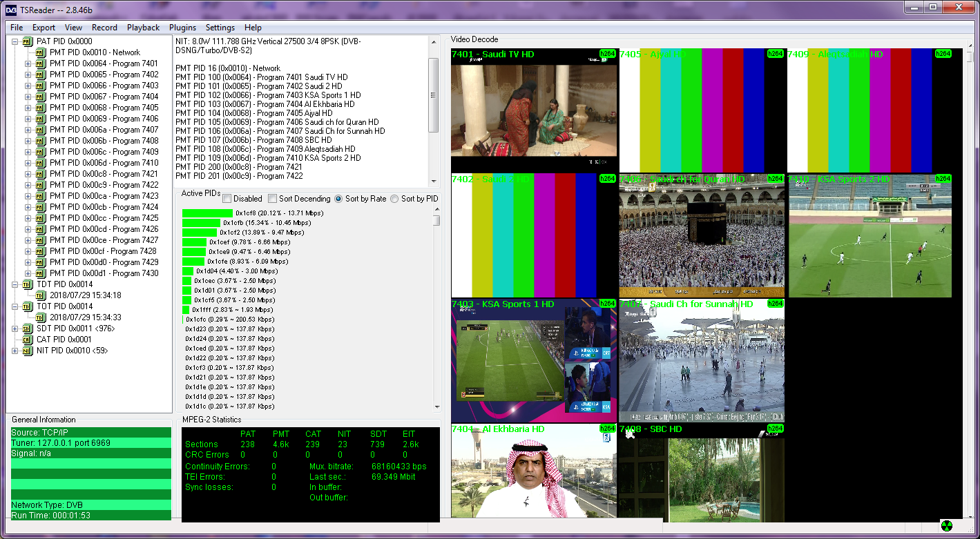Select the Saudi ch for Quran HD thumbnail
Image resolution: width=980 pixels, height=539 pixels.
point(702,235)
